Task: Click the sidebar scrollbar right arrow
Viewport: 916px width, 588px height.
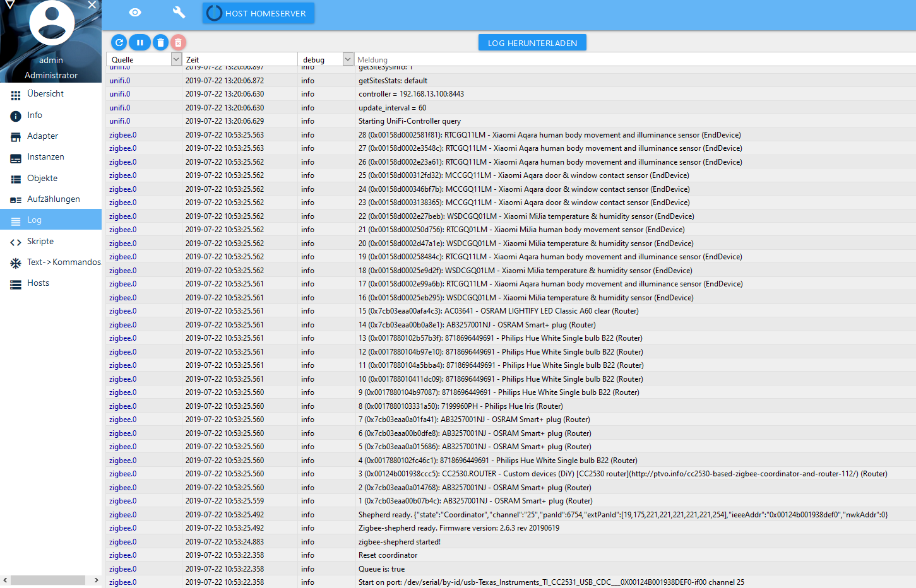Action: [x=96, y=580]
